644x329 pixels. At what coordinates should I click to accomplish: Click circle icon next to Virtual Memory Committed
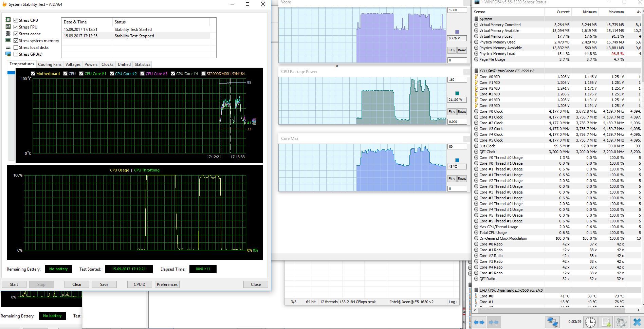476,25
